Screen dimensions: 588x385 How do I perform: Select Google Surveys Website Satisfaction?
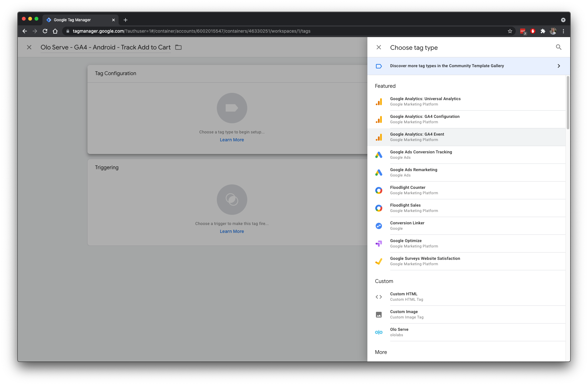click(467, 261)
